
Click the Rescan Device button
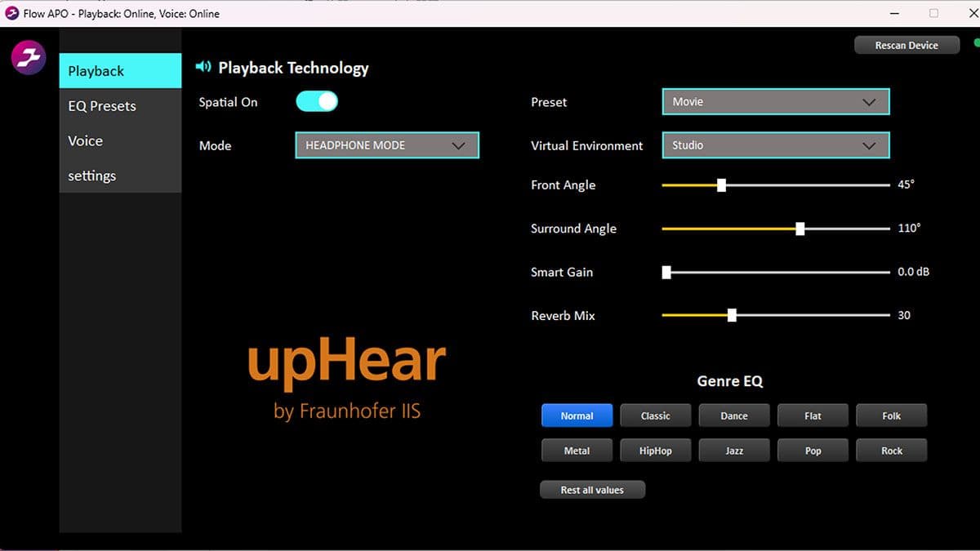coord(906,45)
